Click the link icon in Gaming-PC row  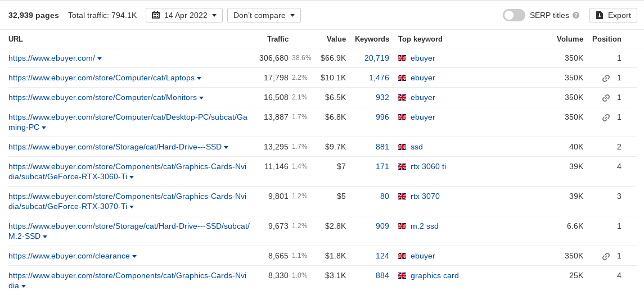pos(606,118)
